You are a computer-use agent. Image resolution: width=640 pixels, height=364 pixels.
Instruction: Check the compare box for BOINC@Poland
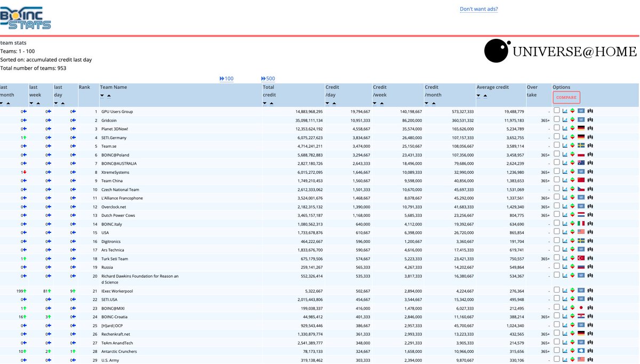tap(557, 154)
